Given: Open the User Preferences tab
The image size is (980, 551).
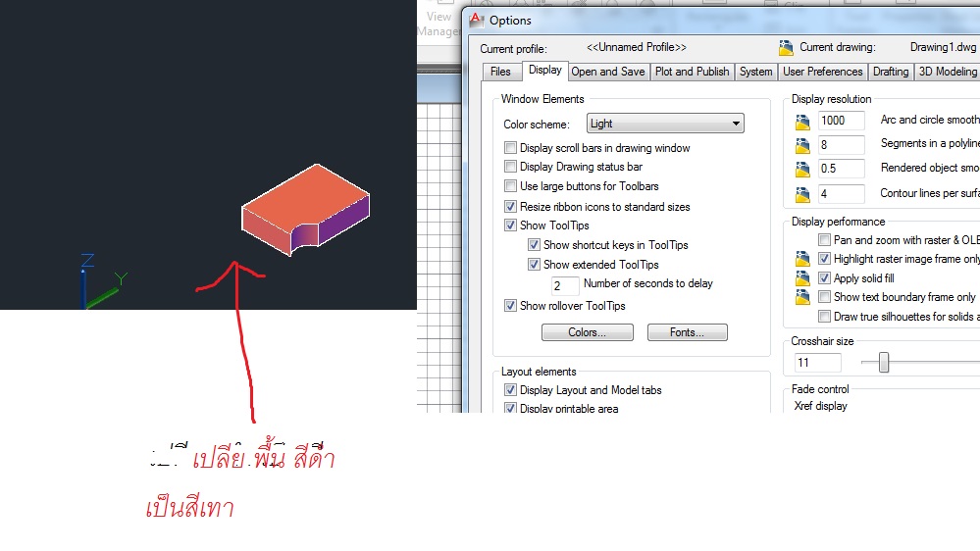Looking at the screenshot, I should 822,72.
